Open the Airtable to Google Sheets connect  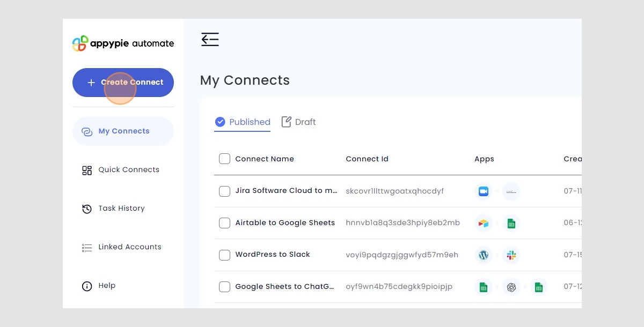pyautogui.click(x=285, y=223)
